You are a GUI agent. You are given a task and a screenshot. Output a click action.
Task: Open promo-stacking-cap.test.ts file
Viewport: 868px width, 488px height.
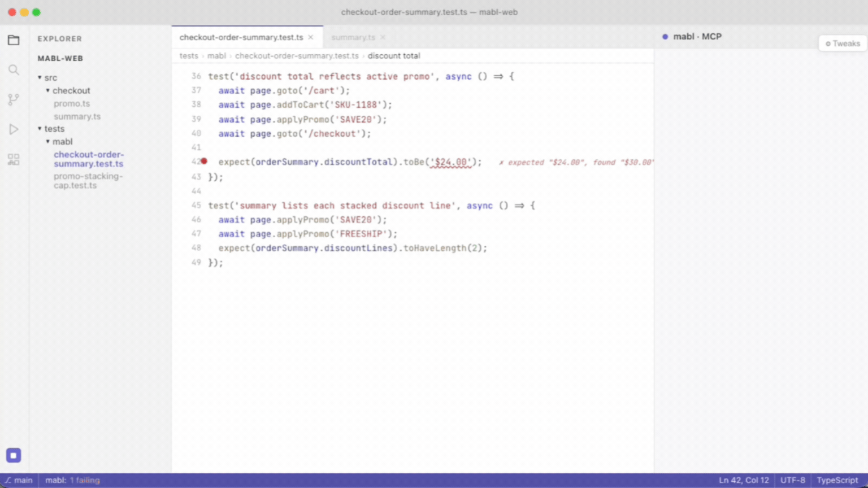coord(88,181)
